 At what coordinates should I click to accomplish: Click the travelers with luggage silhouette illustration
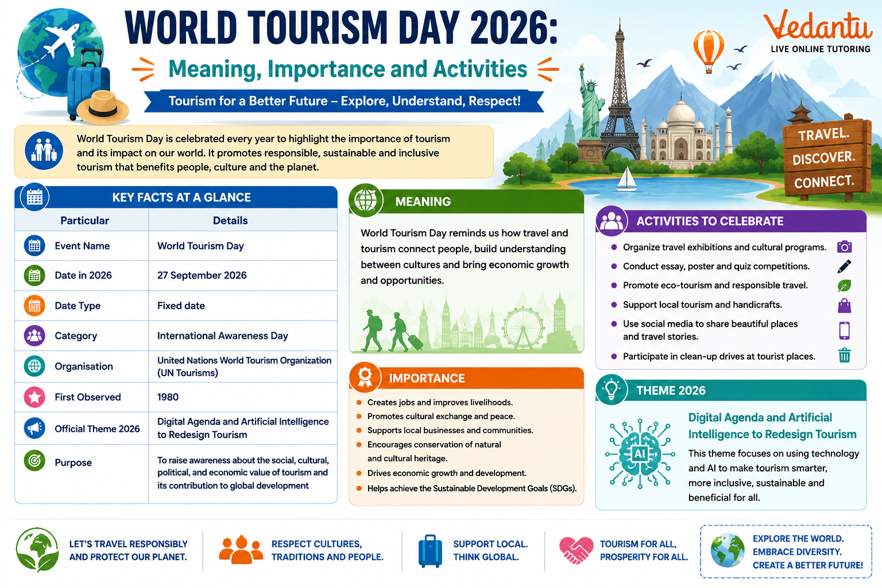click(392, 331)
